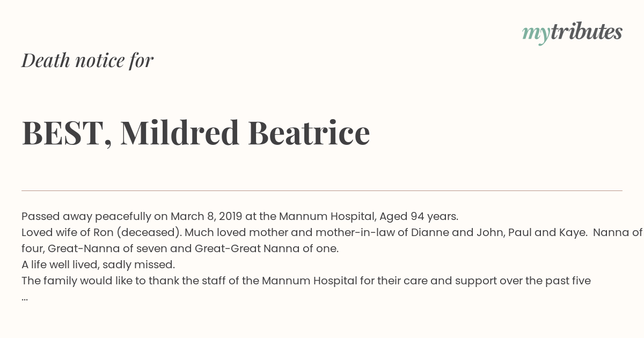This screenshot has width=644, height=338.
Task: Expand the truncated text ellipsis
Action: point(25,297)
